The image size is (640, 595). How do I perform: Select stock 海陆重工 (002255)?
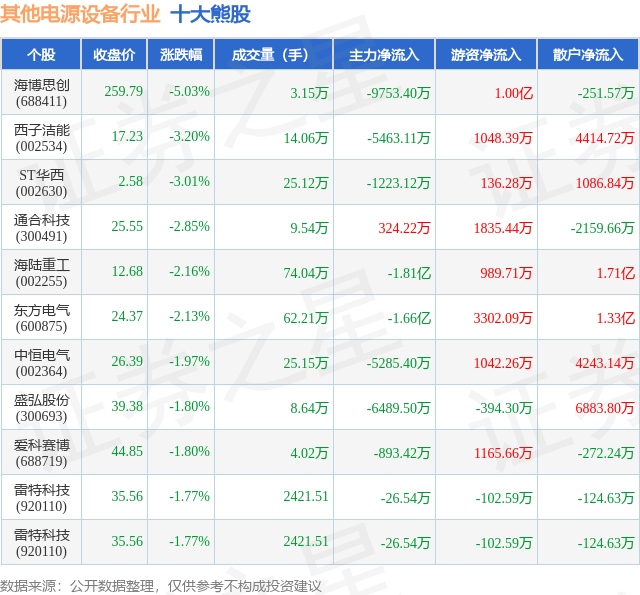coord(41,273)
